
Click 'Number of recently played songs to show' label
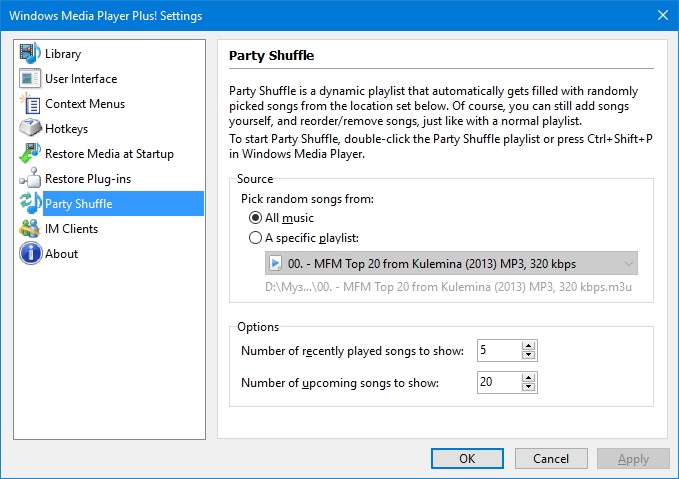(x=352, y=351)
